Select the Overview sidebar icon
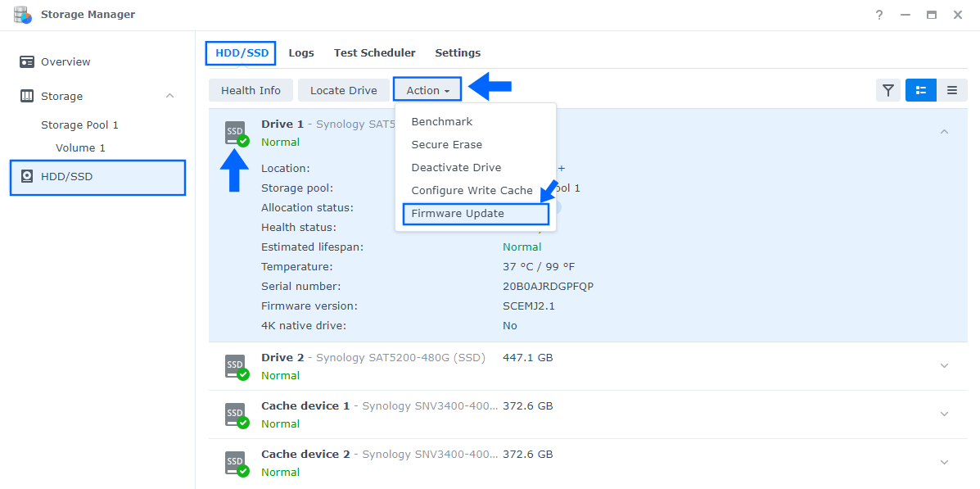Viewport: 980px width, 489px height. [x=25, y=61]
